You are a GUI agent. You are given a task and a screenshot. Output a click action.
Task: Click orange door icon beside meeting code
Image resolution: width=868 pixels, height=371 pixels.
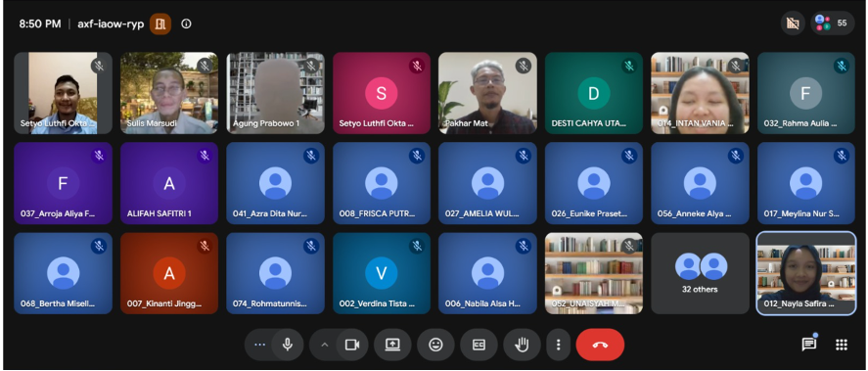click(160, 23)
